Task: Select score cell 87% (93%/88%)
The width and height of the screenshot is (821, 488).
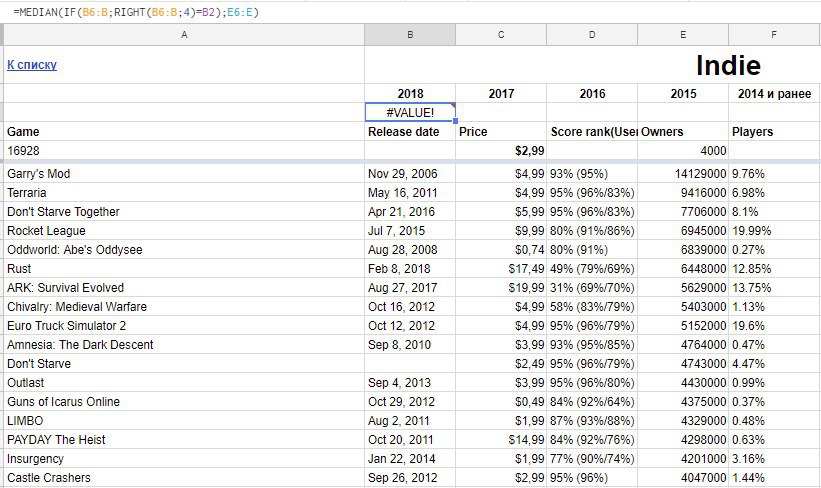Action: click(592, 420)
